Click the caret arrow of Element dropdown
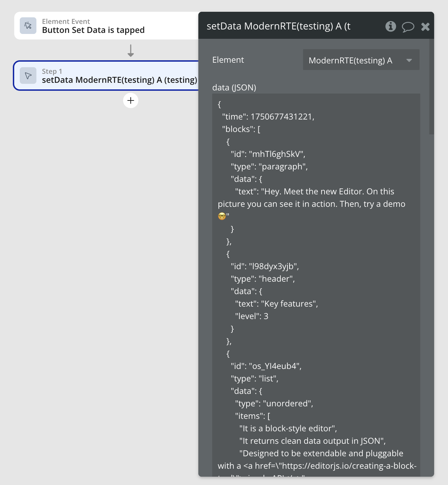 pyautogui.click(x=409, y=60)
